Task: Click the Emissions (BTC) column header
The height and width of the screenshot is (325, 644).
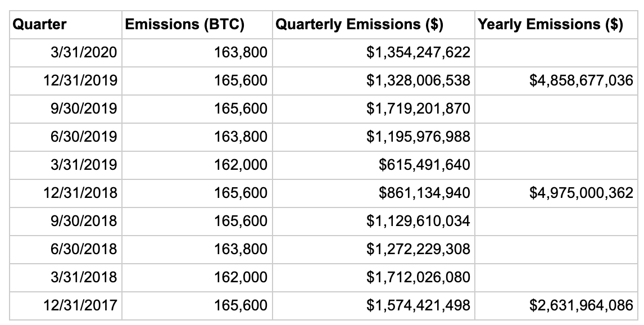Action: (184, 24)
